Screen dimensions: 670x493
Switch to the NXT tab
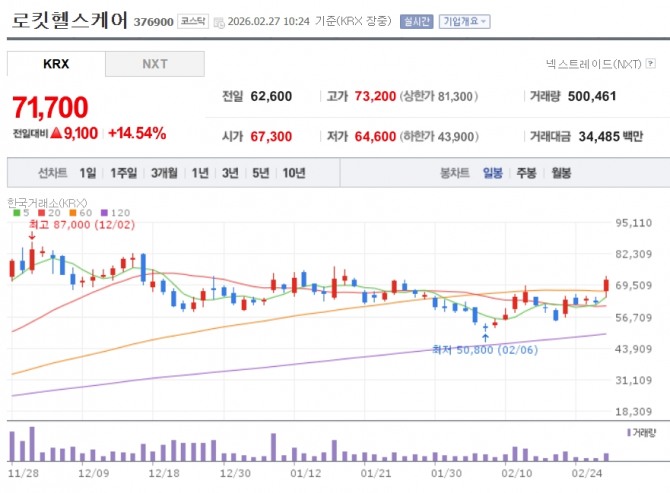pos(155,64)
